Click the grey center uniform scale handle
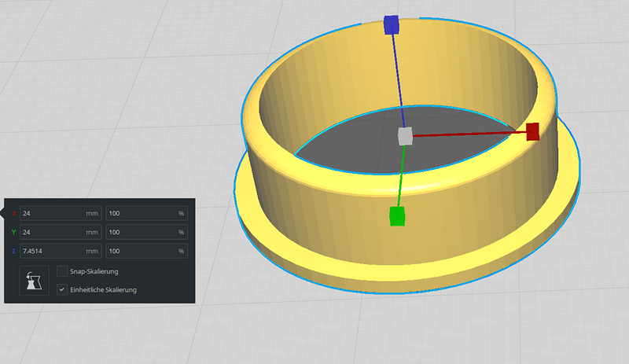Screen dimensions: 629x364 pyautogui.click(x=405, y=136)
